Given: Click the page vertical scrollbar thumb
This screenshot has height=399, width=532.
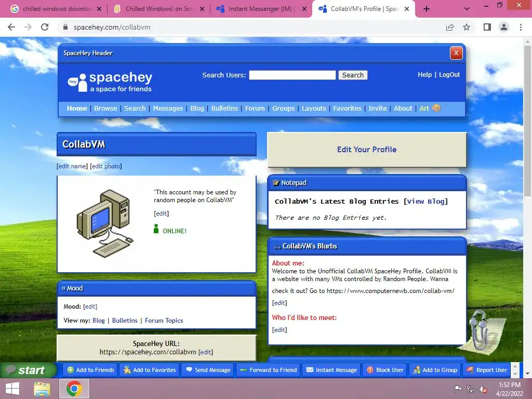Looking at the screenshot, I should click(x=527, y=121).
